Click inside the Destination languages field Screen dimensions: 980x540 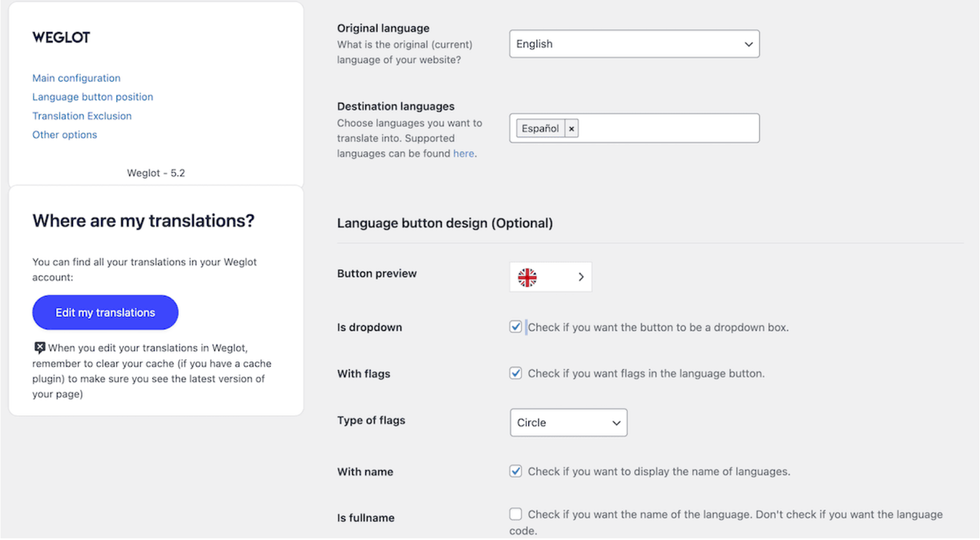coord(667,128)
